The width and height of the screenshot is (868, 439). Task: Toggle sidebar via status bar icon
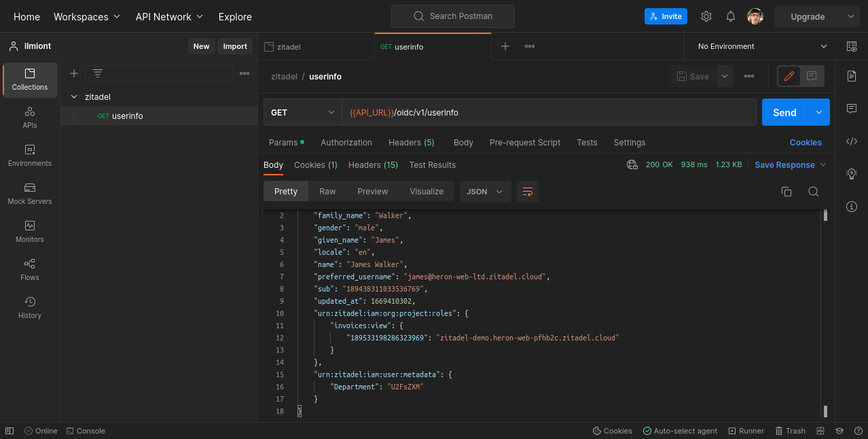coord(10,431)
